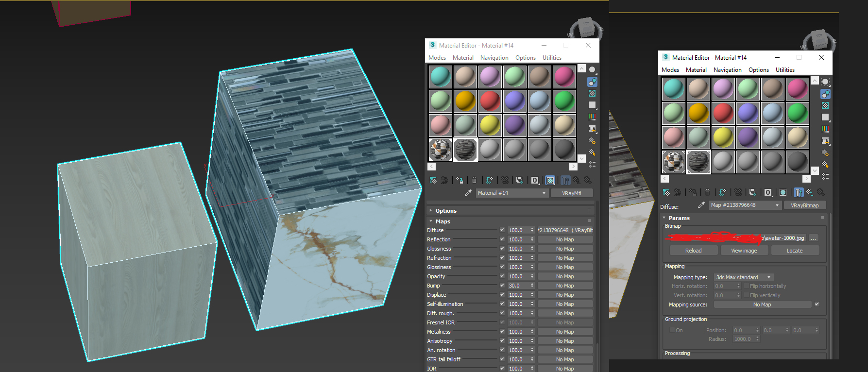Click Get Material icon in the VRayMtl editor
868x372 pixels.
(x=433, y=180)
